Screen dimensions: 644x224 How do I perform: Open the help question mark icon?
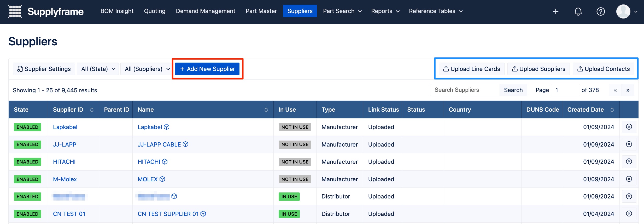(x=601, y=11)
